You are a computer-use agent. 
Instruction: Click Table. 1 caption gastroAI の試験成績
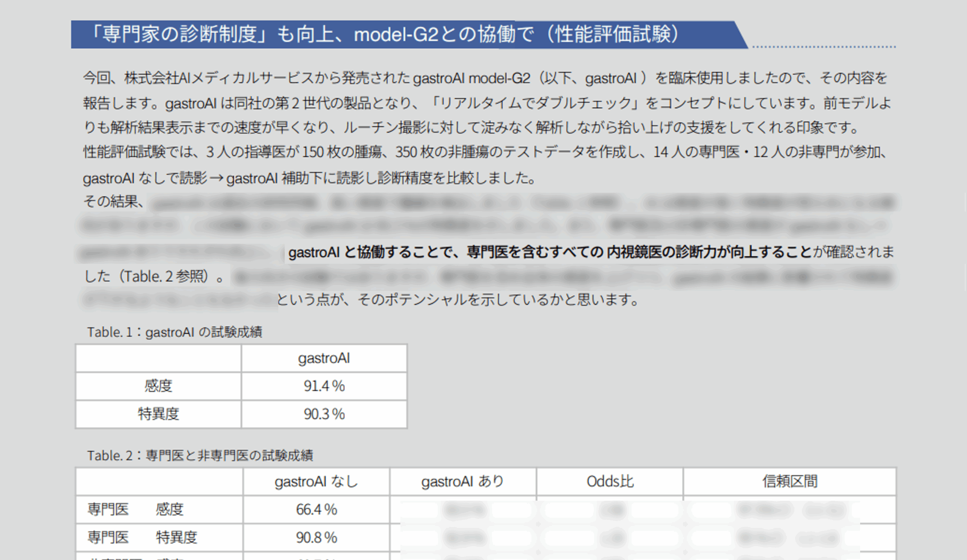pyautogui.click(x=175, y=332)
